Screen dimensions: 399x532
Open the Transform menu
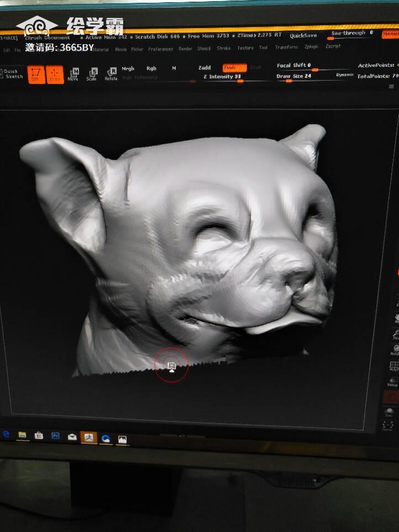click(286, 47)
